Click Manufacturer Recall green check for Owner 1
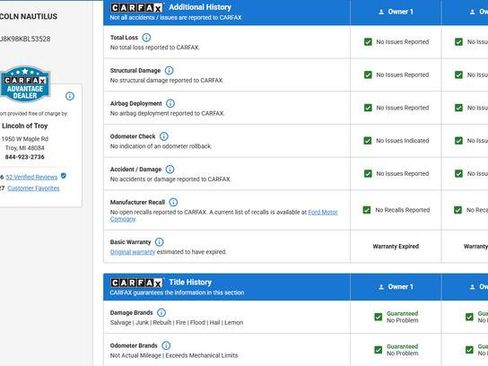 367,210
